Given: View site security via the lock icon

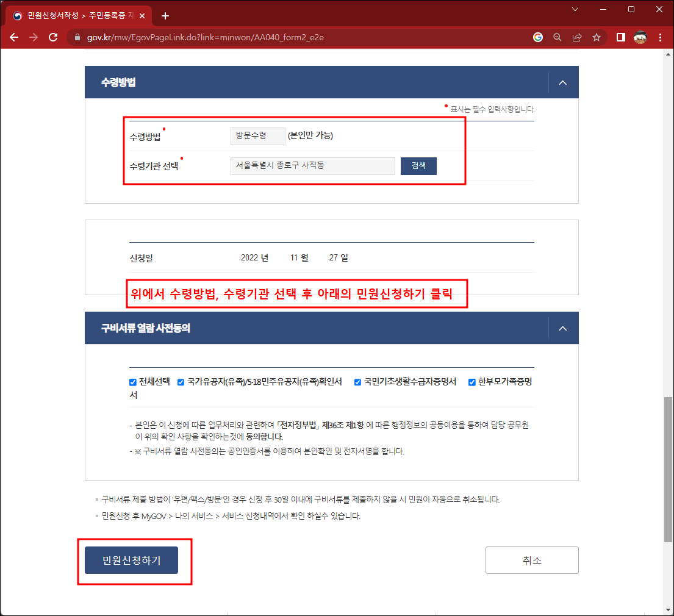Looking at the screenshot, I should tap(77, 37).
